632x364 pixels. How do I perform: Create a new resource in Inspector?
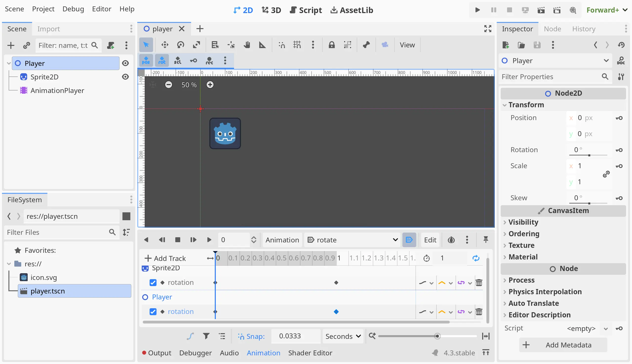(505, 45)
